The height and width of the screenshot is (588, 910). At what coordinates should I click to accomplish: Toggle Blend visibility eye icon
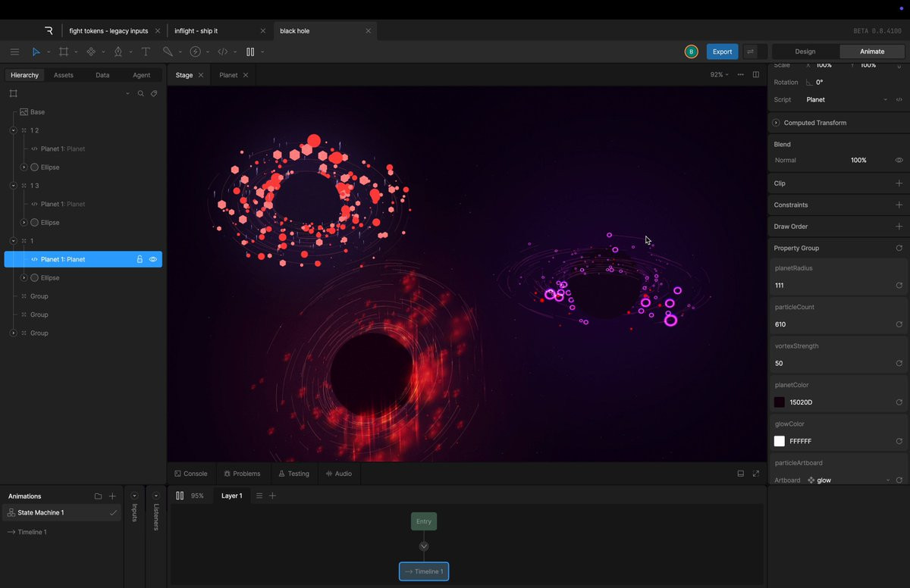[x=899, y=161]
